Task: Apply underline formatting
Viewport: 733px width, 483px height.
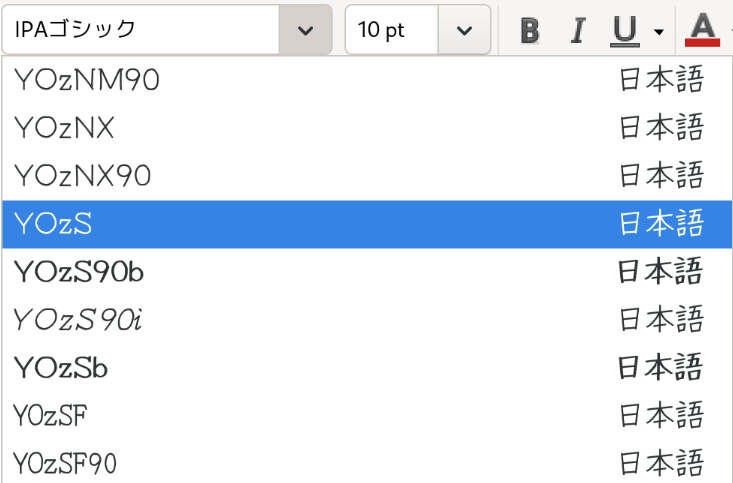Action: [x=624, y=30]
